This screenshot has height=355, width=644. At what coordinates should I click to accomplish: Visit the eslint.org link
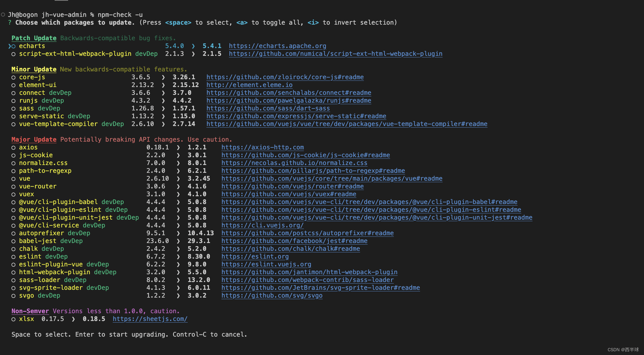pos(255,257)
